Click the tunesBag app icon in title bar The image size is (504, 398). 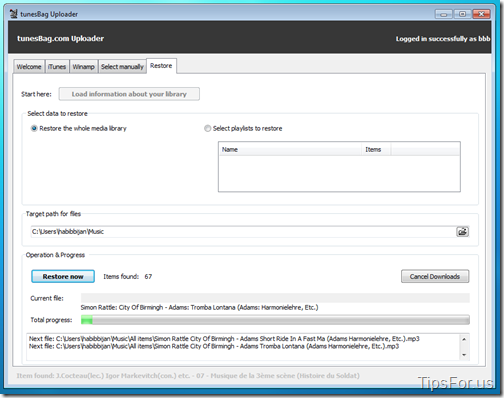tap(13, 14)
